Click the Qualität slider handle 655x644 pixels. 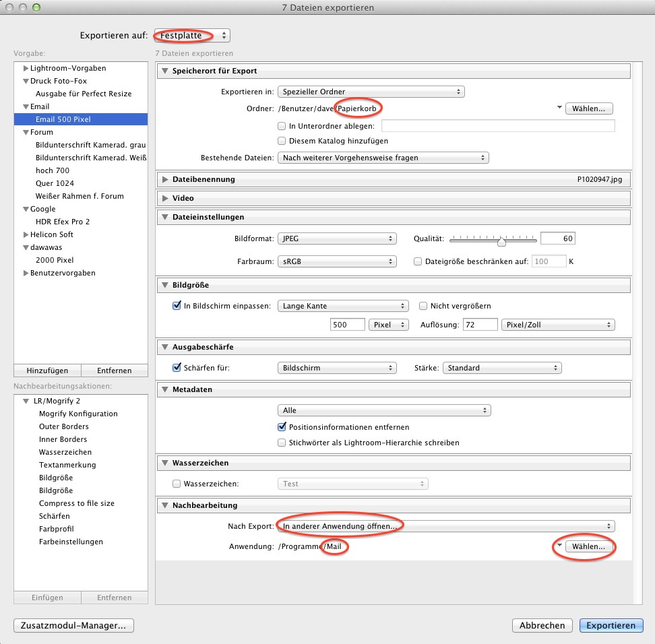point(501,240)
